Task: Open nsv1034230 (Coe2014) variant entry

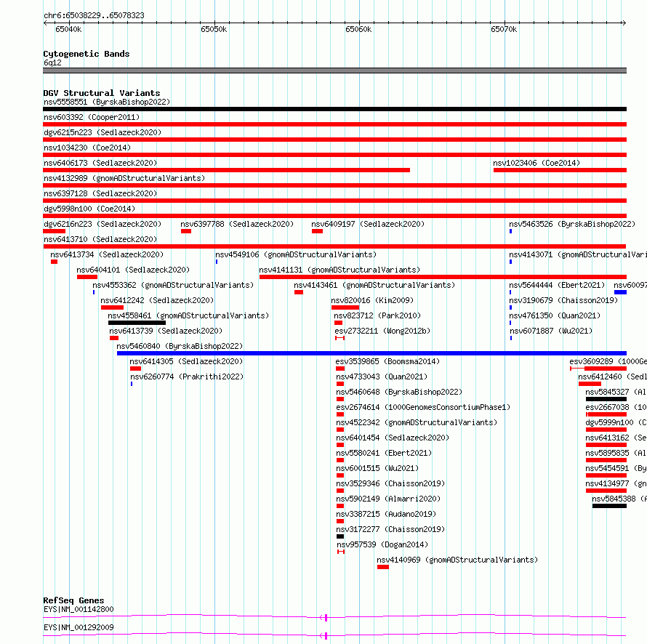Action: [x=87, y=148]
